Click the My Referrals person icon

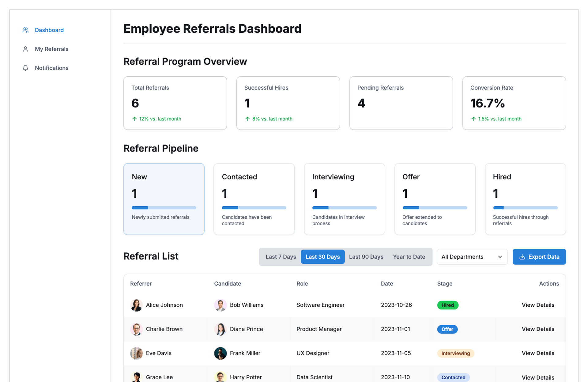25,49
